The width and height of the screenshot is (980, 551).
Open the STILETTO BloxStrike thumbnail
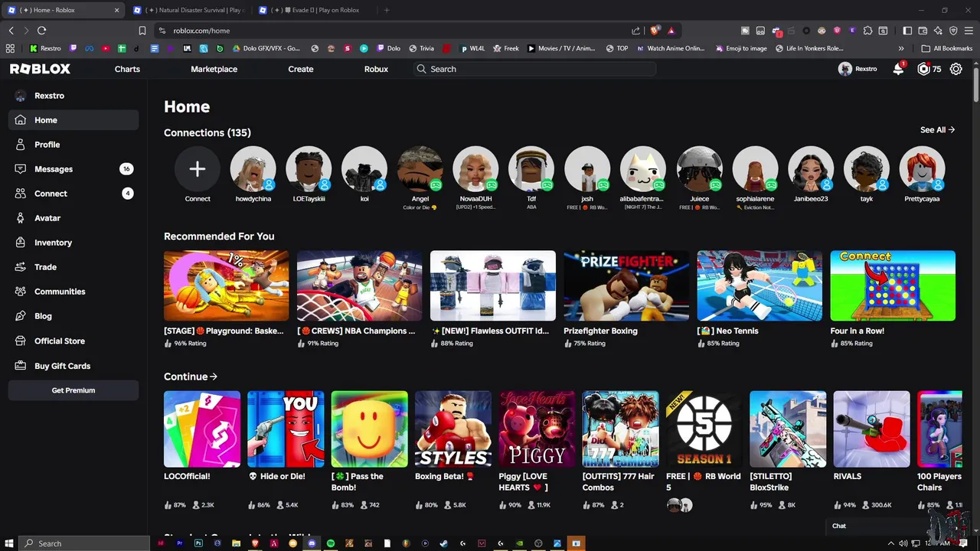(788, 429)
